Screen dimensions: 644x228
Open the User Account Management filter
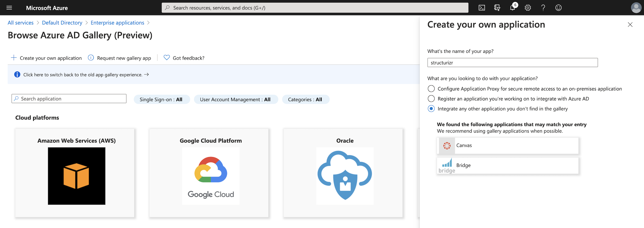[x=236, y=100]
